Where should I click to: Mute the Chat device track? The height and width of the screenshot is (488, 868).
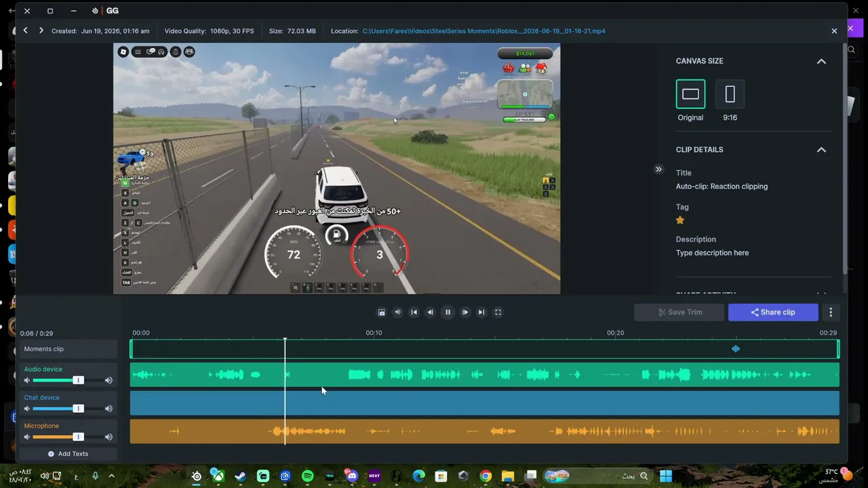click(x=27, y=409)
